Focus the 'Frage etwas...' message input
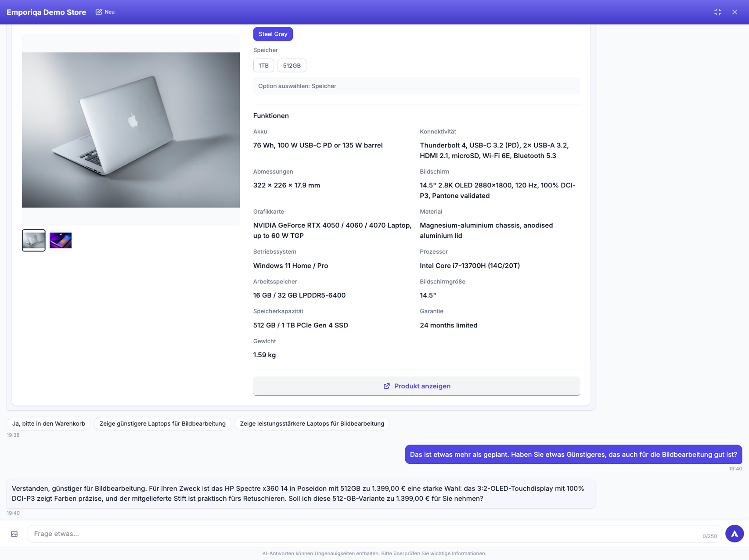 pos(374,534)
